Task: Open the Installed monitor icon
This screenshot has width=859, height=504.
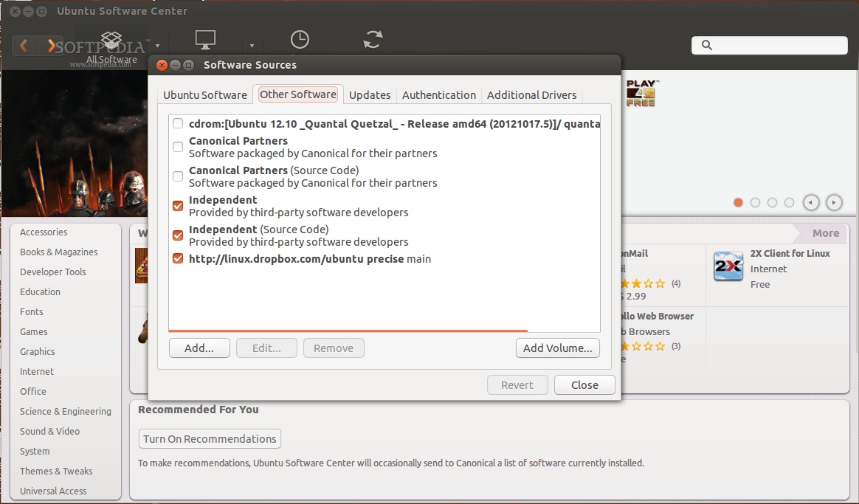Action: coord(205,39)
